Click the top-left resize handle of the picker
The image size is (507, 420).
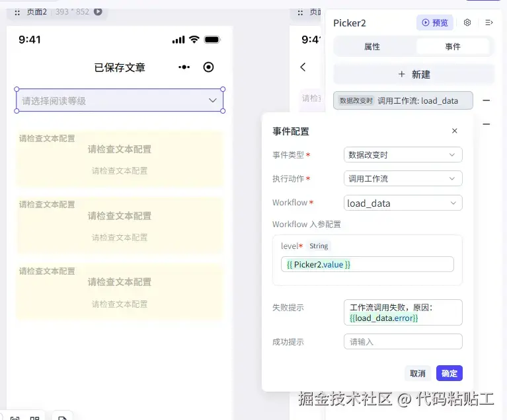17,89
